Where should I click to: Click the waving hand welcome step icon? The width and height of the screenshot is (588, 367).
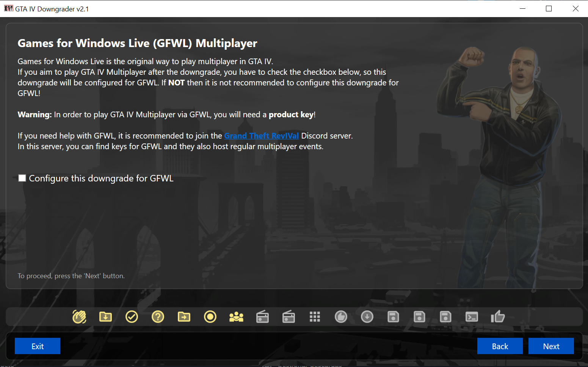[79, 317]
